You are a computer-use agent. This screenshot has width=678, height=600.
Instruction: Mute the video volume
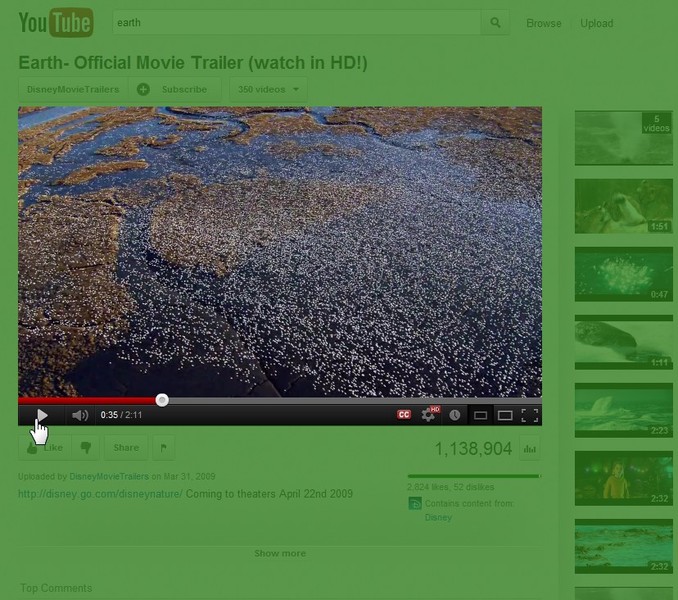click(x=80, y=415)
